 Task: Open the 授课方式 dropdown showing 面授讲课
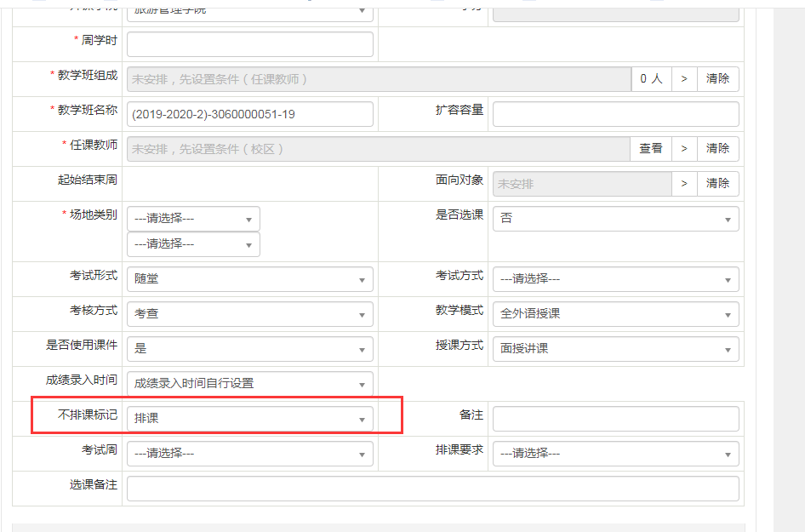coord(615,349)
